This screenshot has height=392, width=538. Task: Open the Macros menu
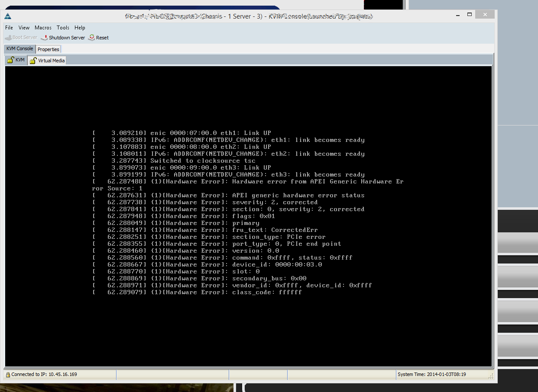click(43, 28)
